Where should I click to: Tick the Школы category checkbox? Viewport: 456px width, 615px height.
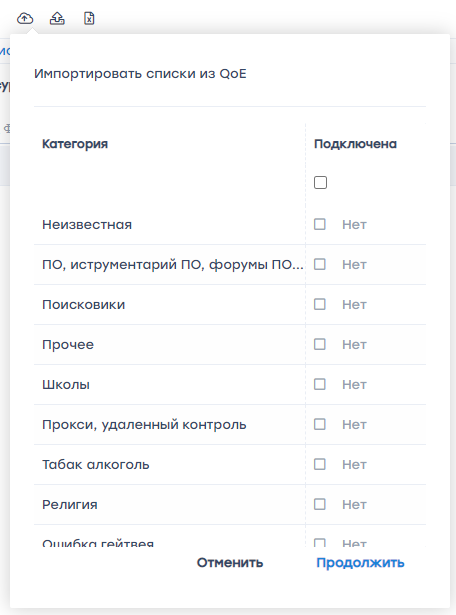tap(320, 384)
